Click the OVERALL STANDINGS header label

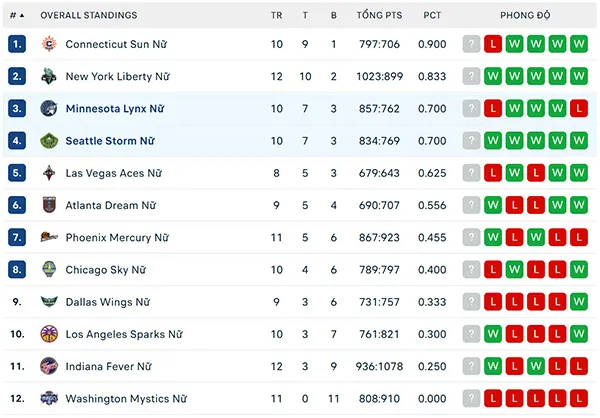(89, 15)
